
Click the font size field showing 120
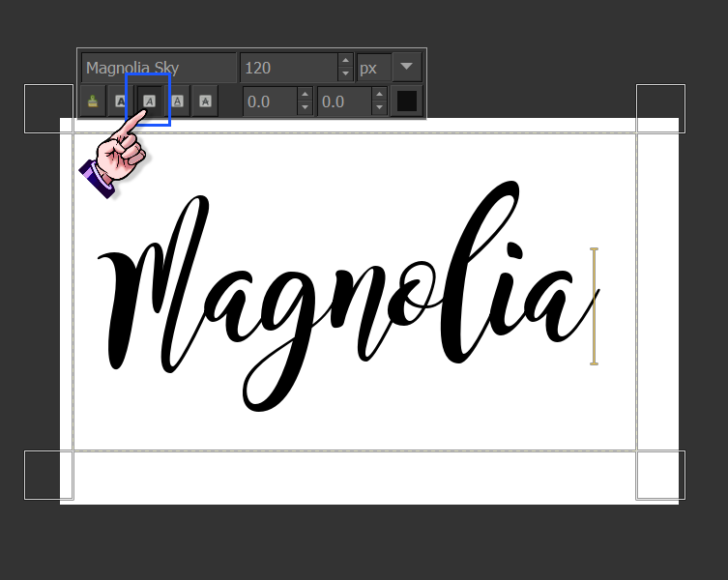point(289,68)
